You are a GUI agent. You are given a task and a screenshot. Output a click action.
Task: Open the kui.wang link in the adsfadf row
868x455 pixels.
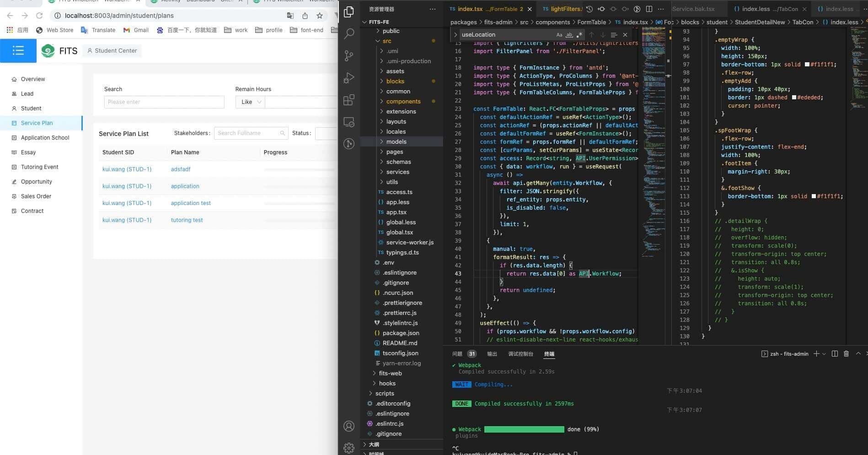(x=127, y=169)
